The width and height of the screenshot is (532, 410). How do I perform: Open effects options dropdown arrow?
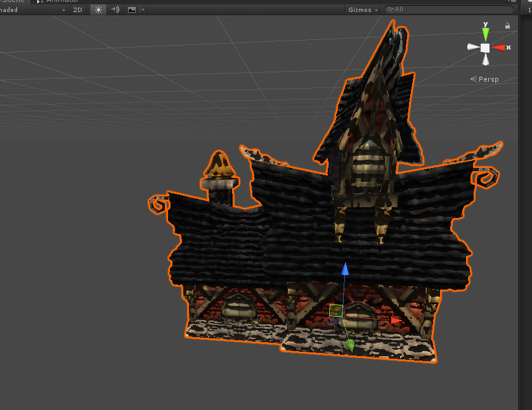(x=143, y=10)
